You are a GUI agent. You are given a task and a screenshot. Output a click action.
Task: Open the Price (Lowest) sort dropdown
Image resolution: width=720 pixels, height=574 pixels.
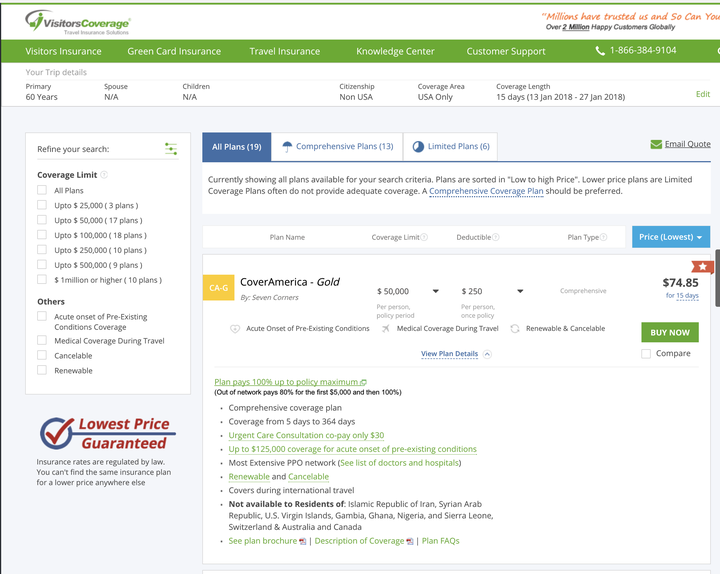pyautogui.click(x=671, y=237)
